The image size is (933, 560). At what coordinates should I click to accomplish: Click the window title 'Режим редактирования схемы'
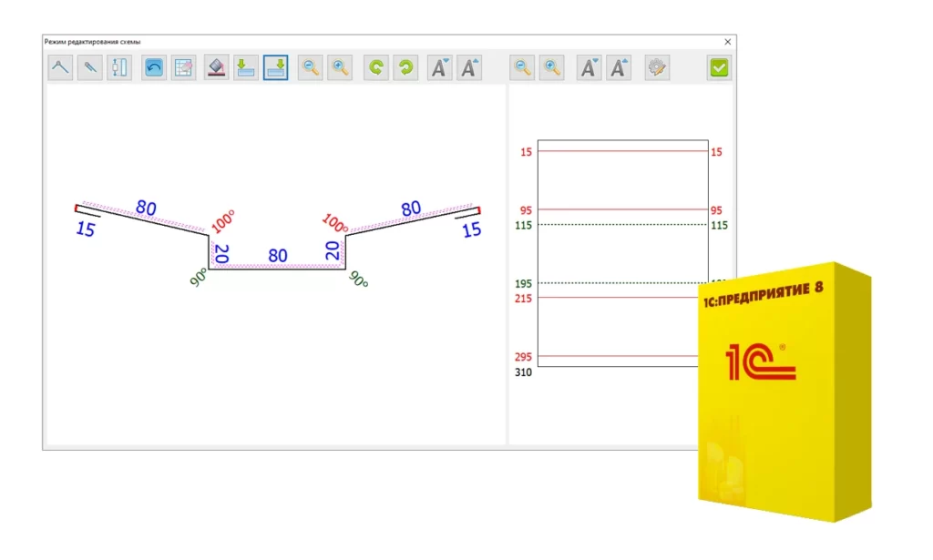pos(92,42)
